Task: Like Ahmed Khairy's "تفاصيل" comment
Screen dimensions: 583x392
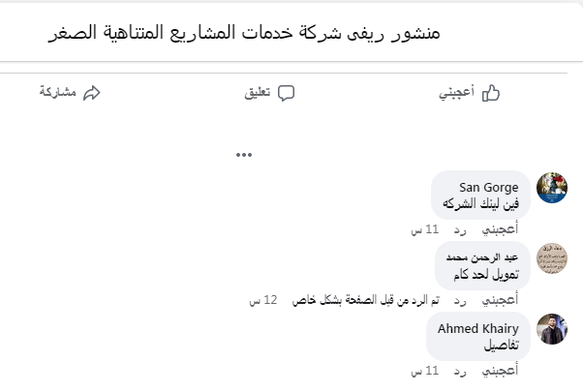Action: click(x=501, y=371)
